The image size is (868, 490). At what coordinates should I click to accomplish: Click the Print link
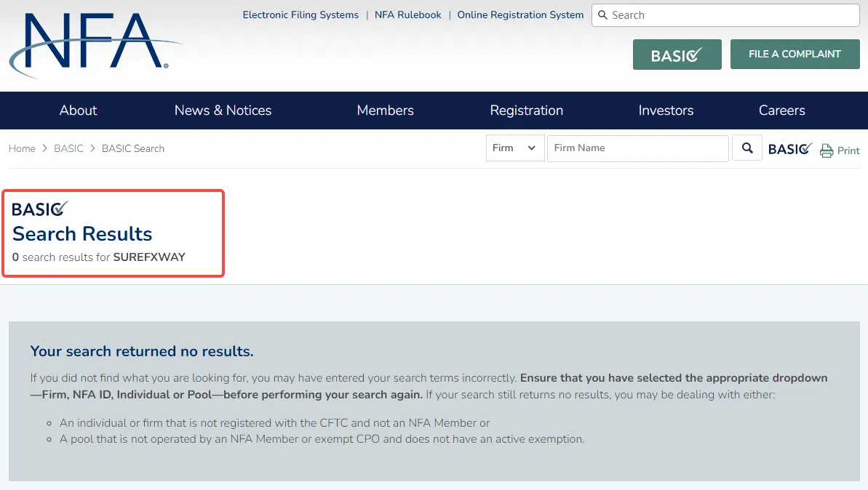click(x=848, y=150)
